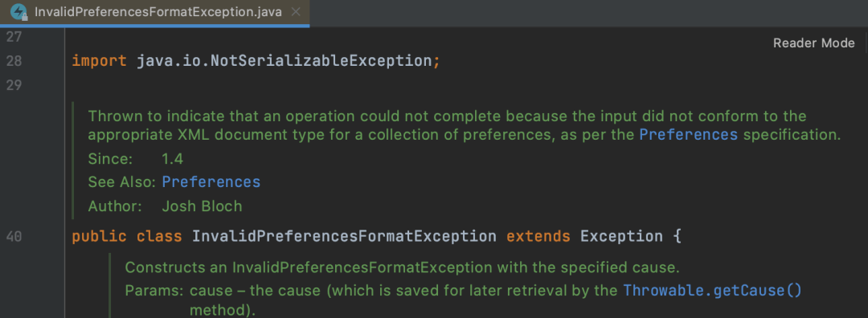Follow the Throwable.getCause() link
This screenshot has height=318, width=868.
pos(712,291)
